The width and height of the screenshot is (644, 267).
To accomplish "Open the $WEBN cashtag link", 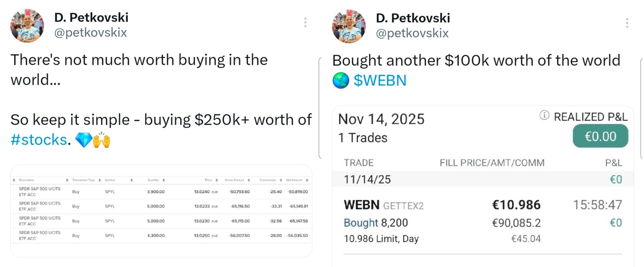I will pos(379,81).
